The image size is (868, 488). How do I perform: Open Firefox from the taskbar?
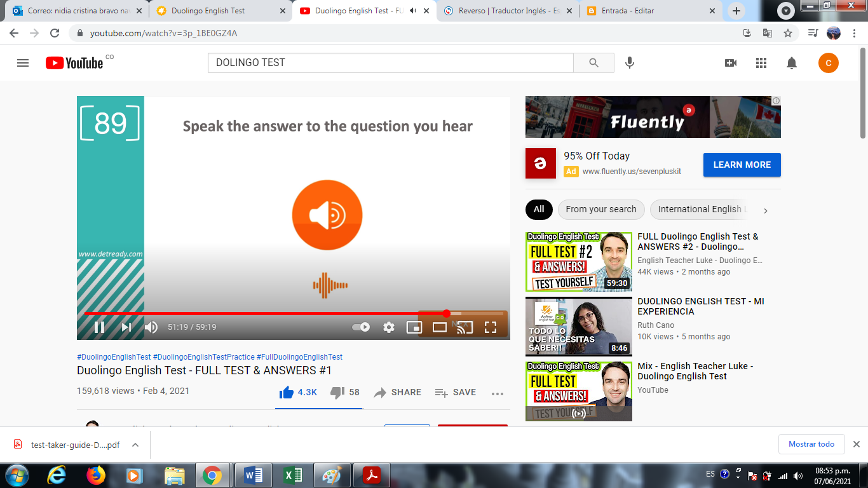click(x=95, y=475)
